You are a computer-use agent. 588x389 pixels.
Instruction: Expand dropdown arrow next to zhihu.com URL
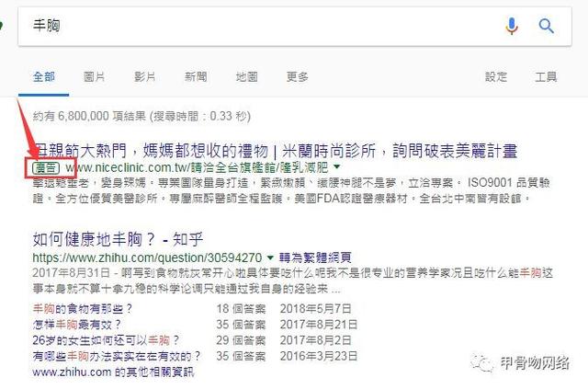270,257
